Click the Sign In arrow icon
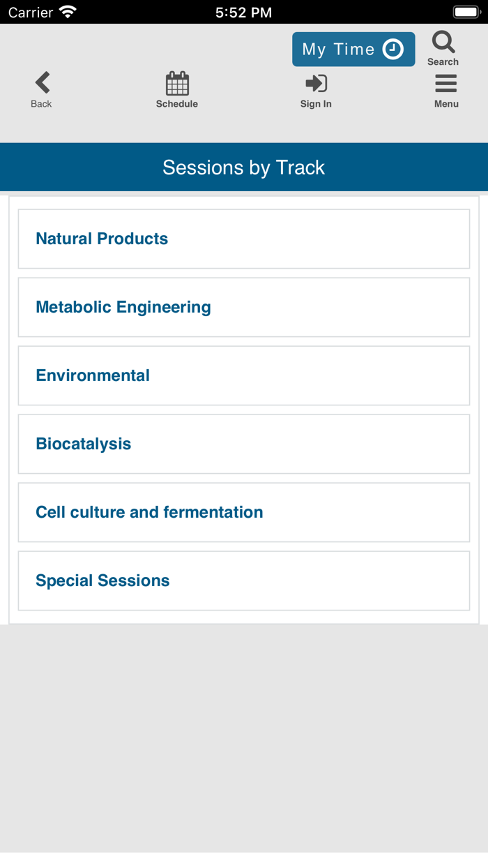488x868 pixels. (316, 84)
